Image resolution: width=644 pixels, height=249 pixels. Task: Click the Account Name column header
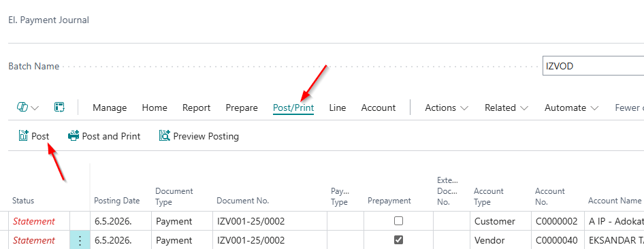615,201
